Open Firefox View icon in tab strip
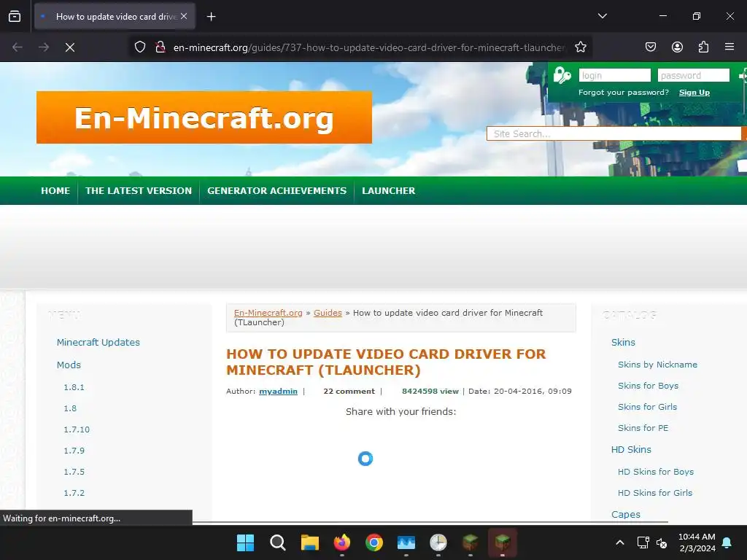The image size is (747, 560). (15, 16)
